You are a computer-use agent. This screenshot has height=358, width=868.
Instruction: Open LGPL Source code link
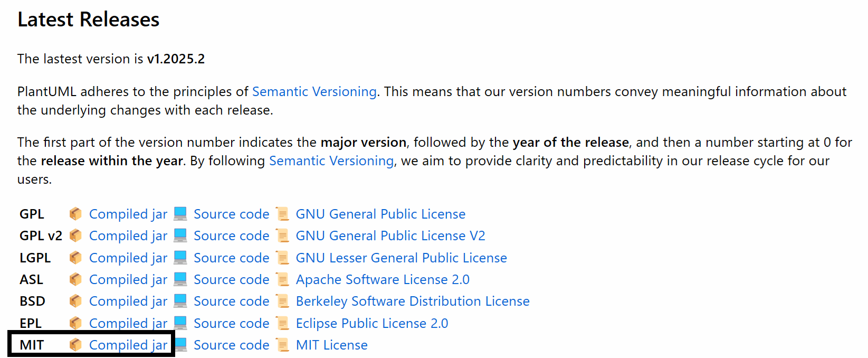[232, 258]
